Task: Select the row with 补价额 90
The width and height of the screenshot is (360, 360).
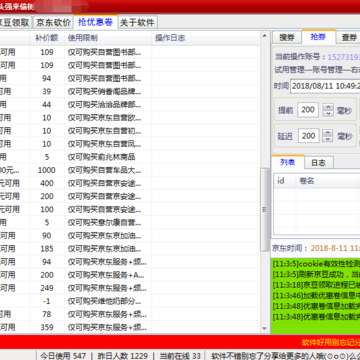Action: (x=130, y=236)
